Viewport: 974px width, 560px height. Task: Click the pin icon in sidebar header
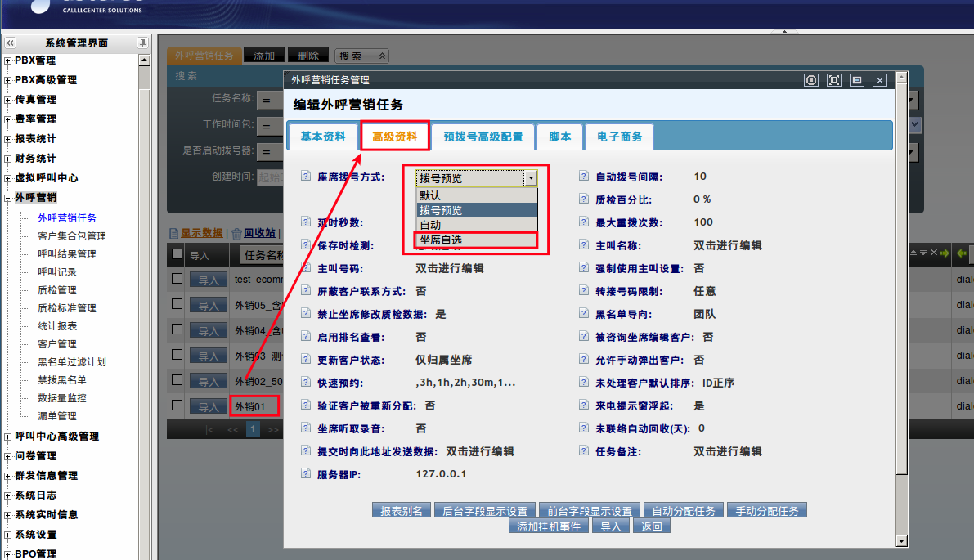(142, 43)
